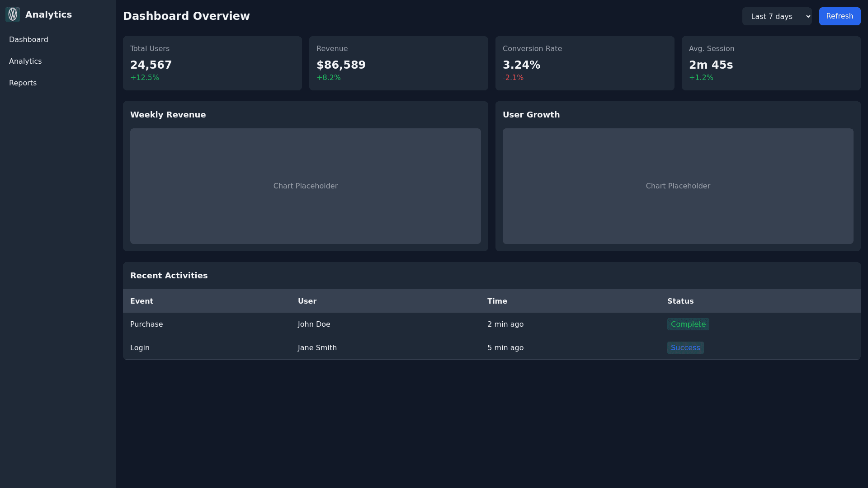Go to Dashboard in sidebar
This screenshot has height=488, width=868.
click(x=28, y=40)
